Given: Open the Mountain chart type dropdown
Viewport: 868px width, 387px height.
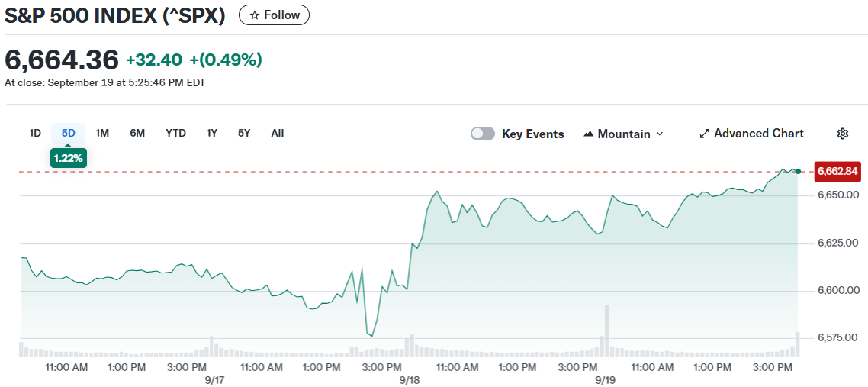Looking at the screenshot, I should 623,134.
